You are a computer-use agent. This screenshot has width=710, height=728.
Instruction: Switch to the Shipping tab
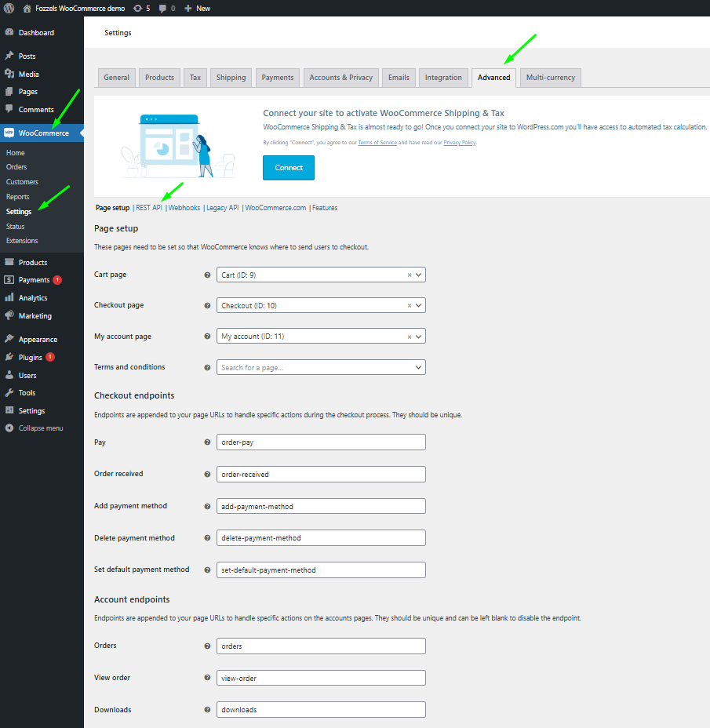point(231,78)
